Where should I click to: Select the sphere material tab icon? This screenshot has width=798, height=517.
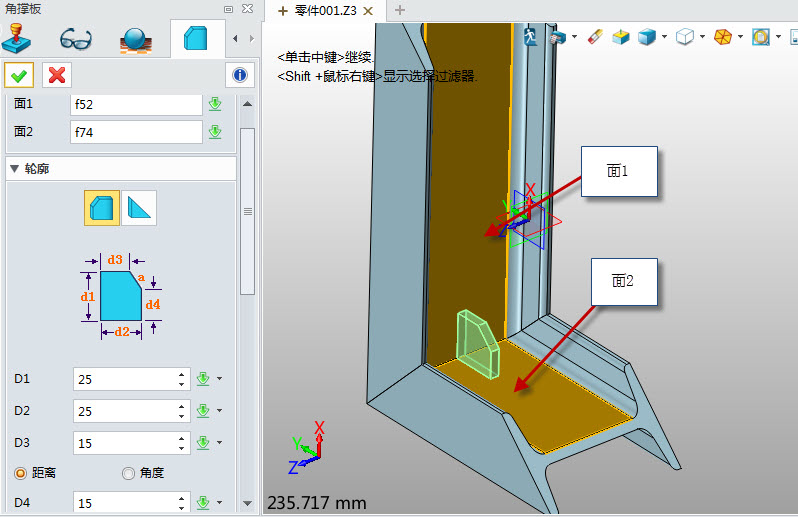pos(135,40)
